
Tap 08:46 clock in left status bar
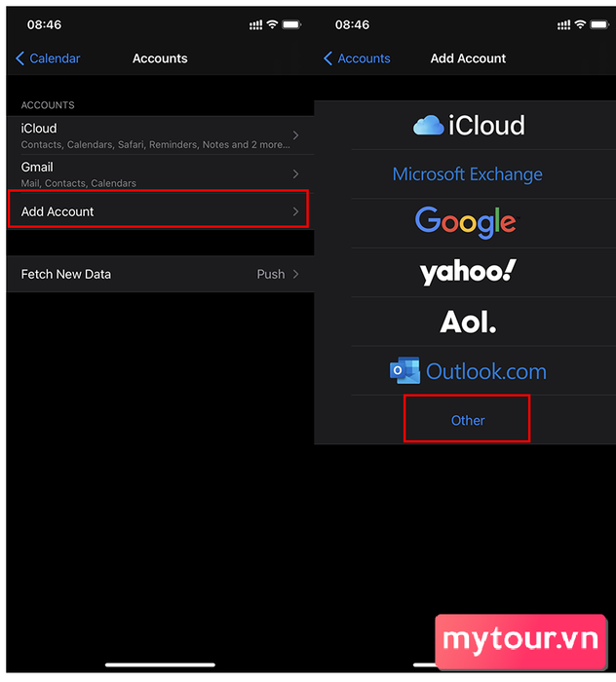coord(45,24)
